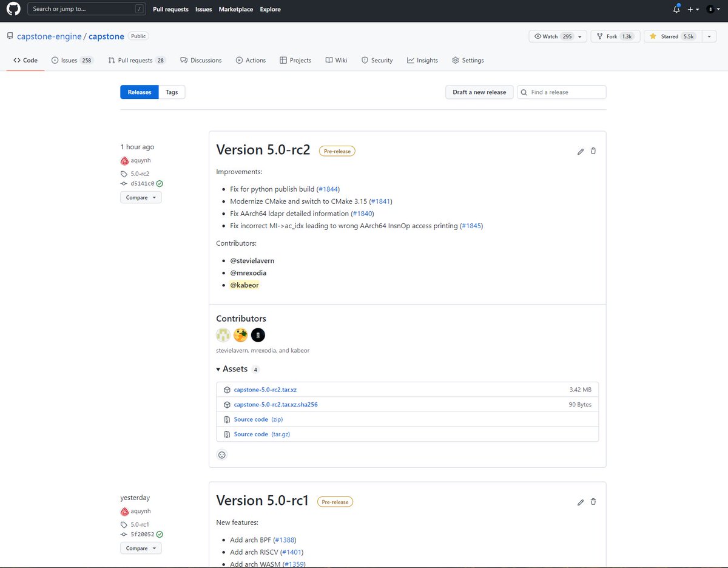Open pull request #1844
This screenshot has height=568, width=728.
click(x=329, y=189)
